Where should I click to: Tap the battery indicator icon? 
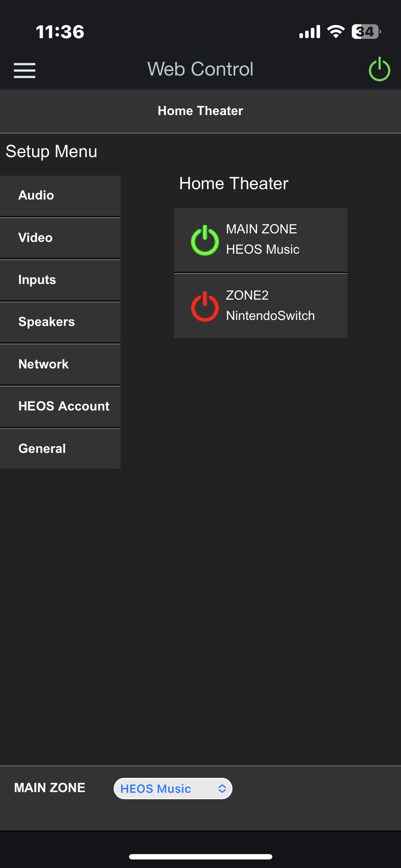tap(366, 32)
